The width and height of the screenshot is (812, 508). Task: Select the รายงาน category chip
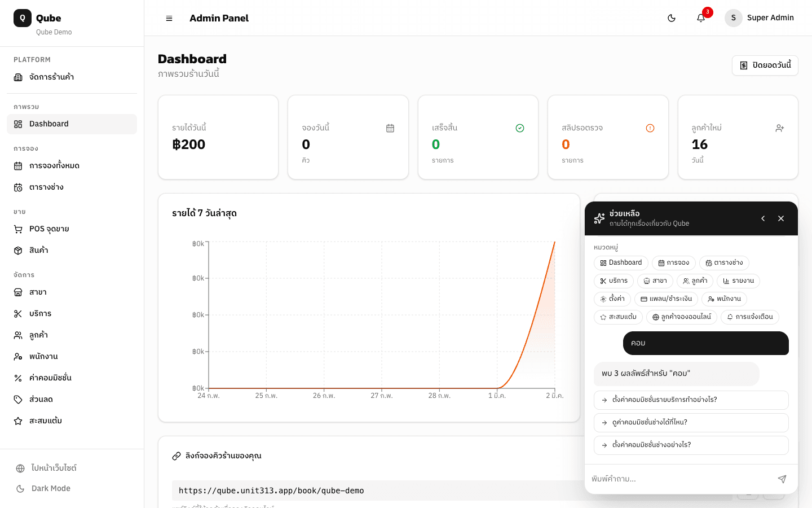(x=738, y=281)
